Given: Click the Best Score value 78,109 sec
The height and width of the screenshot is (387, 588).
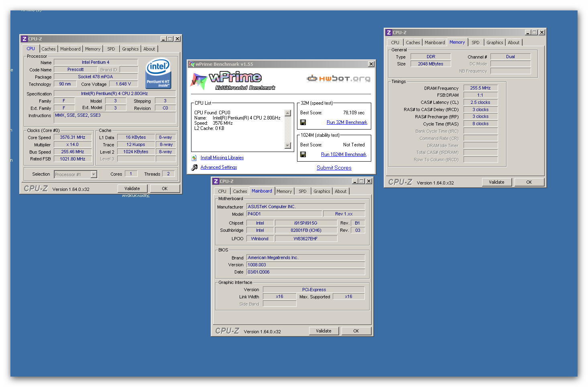Looking at the screenshot, I should [x=354, y=113].
